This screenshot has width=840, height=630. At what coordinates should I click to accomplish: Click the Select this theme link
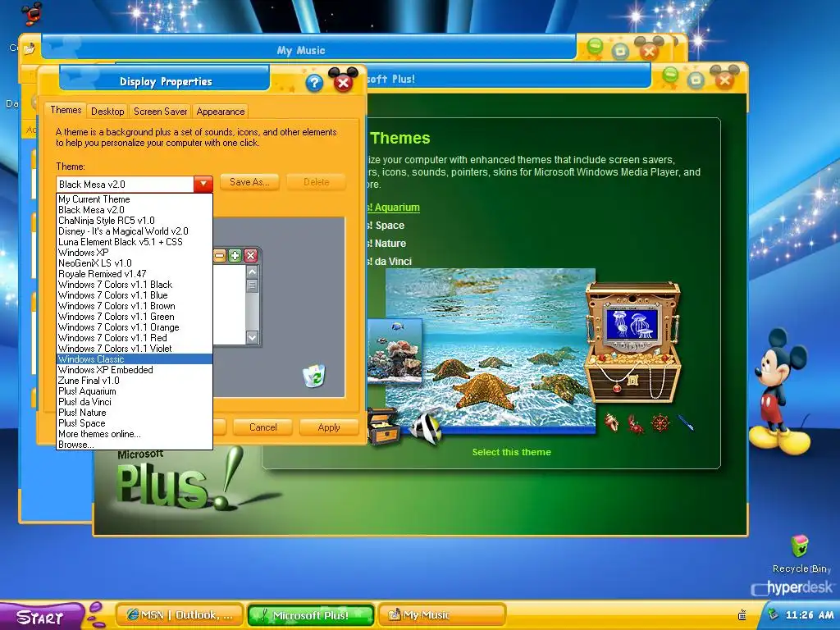point(511,452)
